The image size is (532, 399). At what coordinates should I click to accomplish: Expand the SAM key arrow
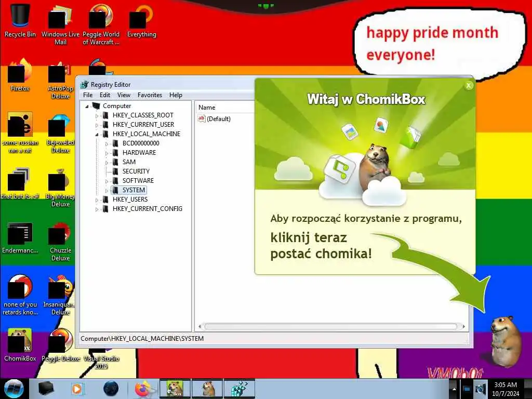pyautogui.click(x=107, y=163)
